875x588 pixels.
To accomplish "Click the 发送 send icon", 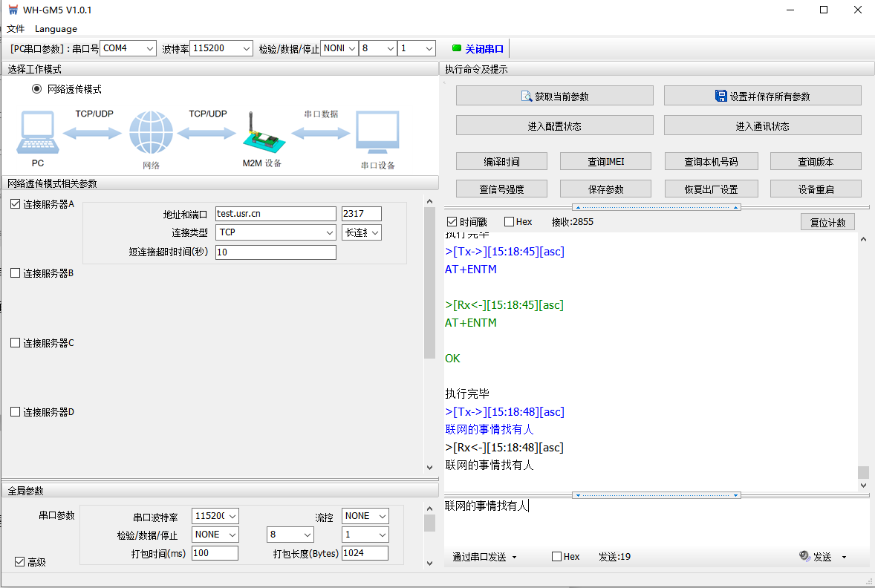I will pyautogui.click(x=804, y=556).
